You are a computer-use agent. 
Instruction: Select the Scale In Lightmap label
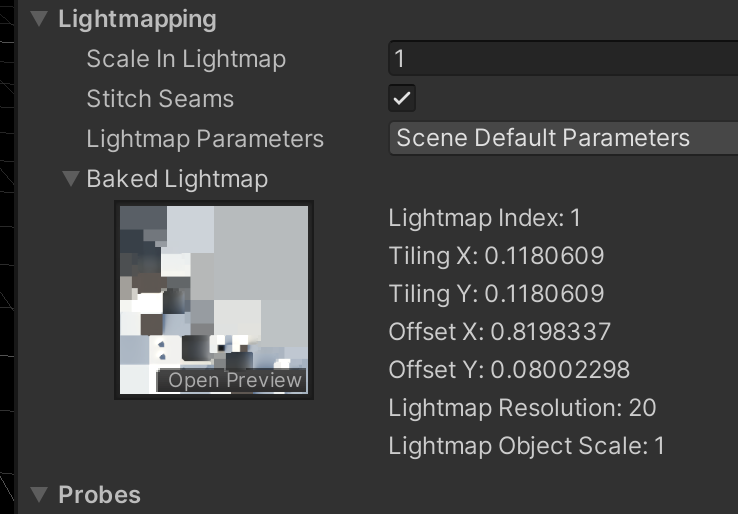click(186, 59)
